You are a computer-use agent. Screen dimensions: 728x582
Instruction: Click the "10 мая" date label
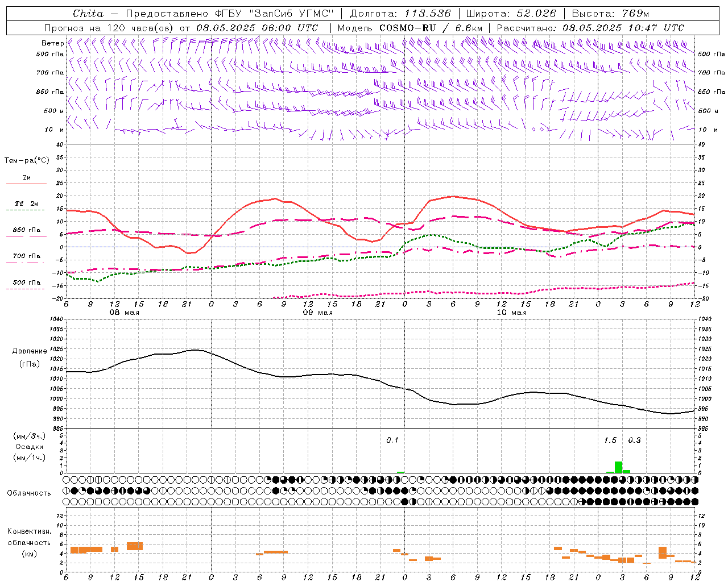coord(511,313)
